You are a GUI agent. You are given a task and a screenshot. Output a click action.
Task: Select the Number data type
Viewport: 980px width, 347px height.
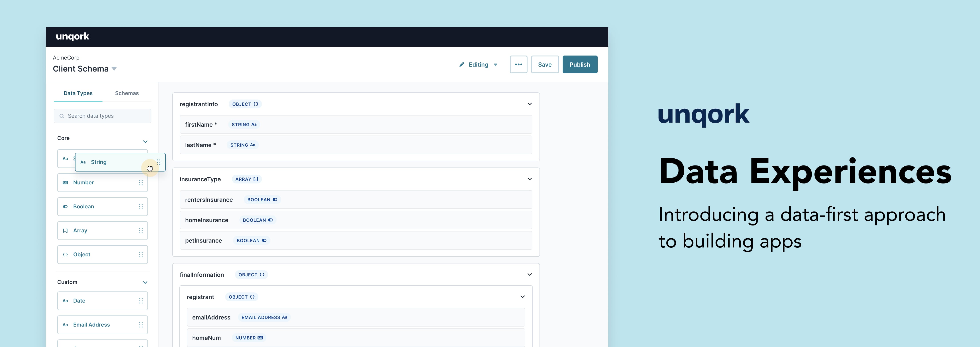coord(102,183)
